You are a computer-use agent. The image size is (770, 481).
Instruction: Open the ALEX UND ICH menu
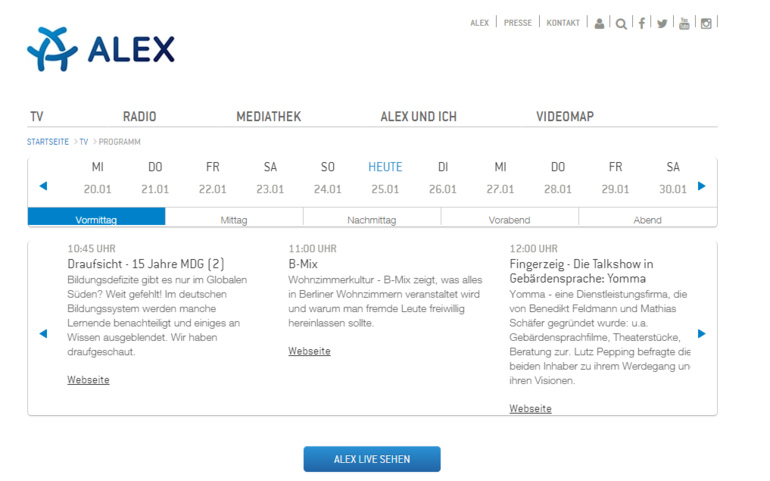418,116
